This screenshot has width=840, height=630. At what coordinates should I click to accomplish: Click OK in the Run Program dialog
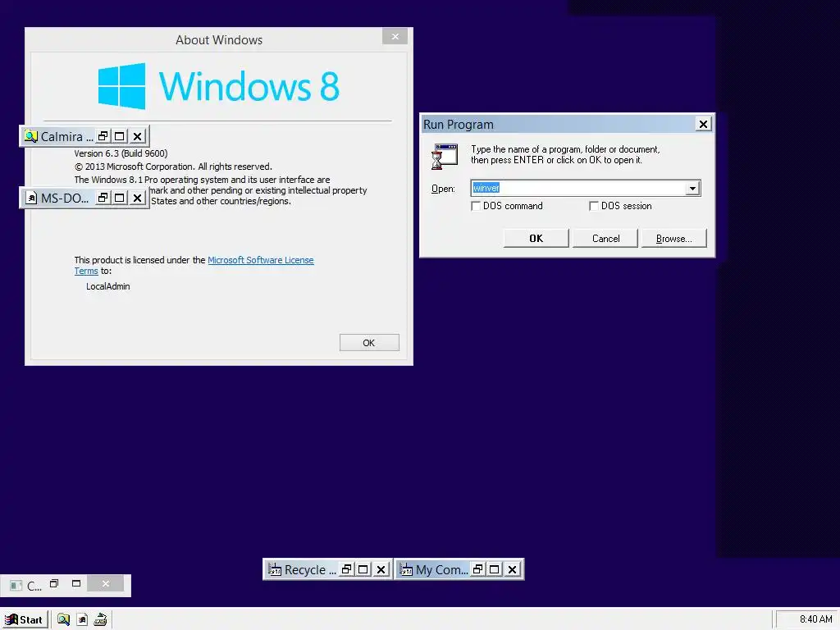(536, 239)
